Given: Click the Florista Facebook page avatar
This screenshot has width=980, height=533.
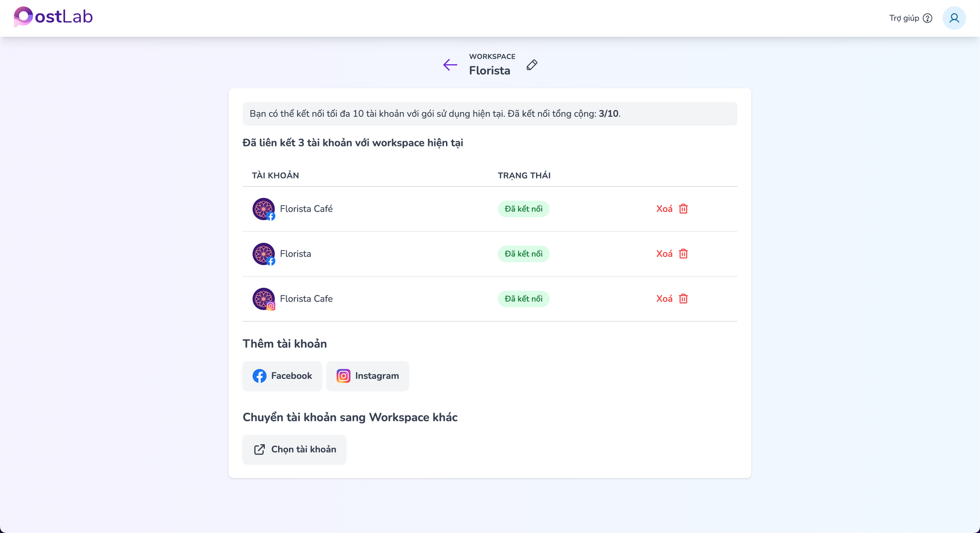Looking at the screenshot, I should [264, 254].
